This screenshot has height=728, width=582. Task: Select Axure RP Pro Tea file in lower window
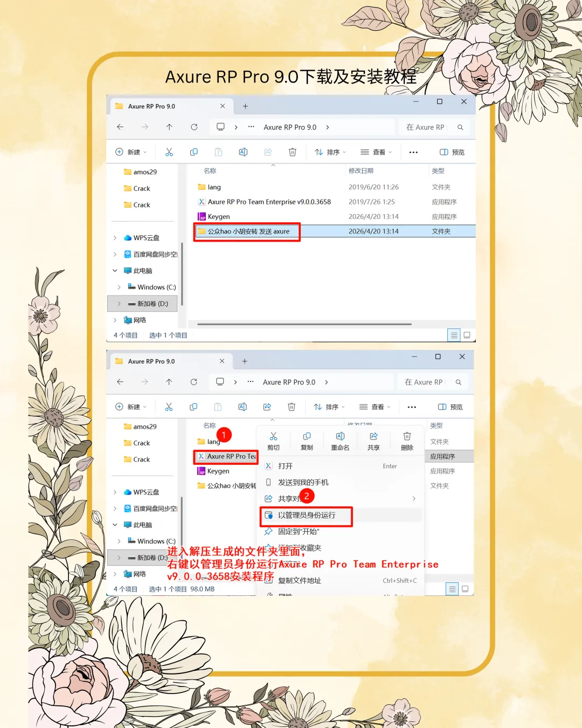click(225, 456)
